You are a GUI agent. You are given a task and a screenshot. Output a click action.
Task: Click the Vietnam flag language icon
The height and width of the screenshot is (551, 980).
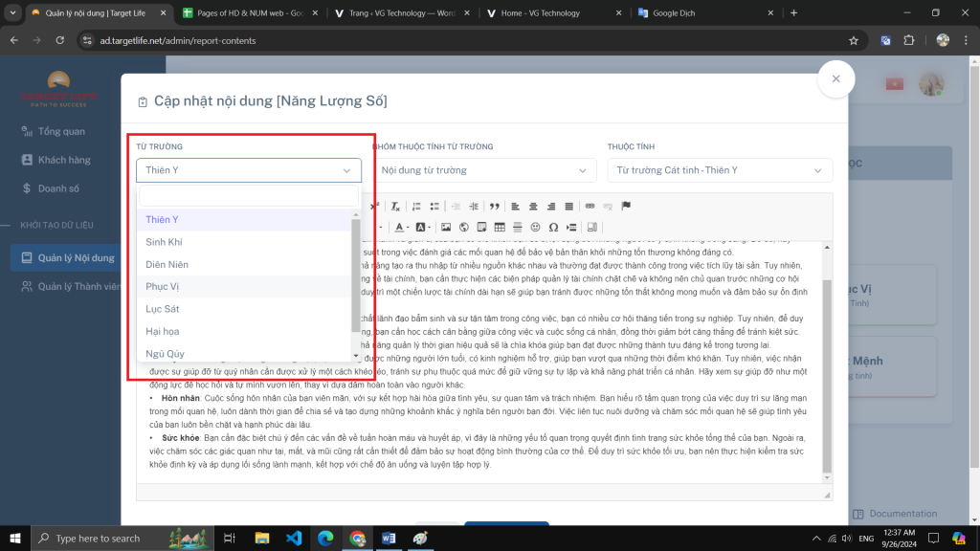click(x=895, y=84)
